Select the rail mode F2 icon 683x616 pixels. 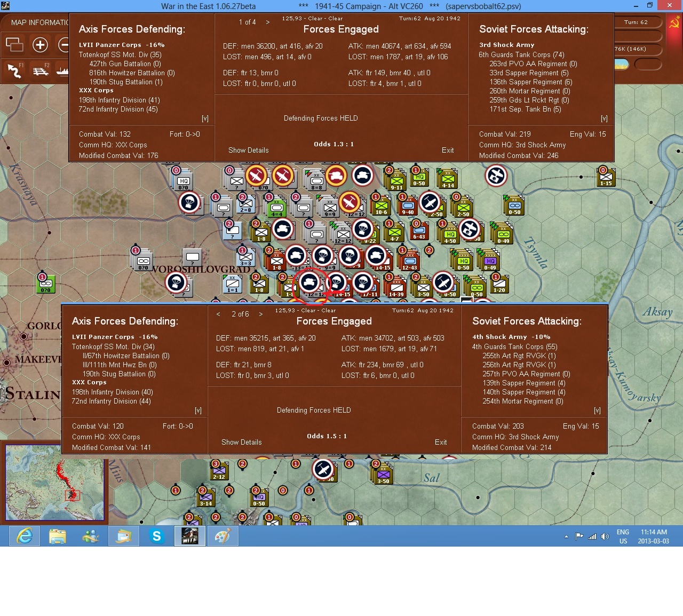coord(41,70)
